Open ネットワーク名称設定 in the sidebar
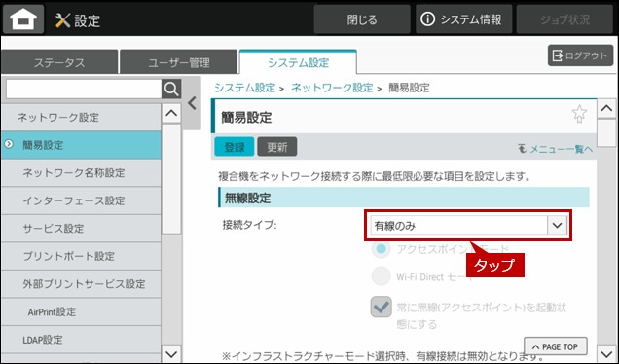This screenshot has height=364, width=619. (81, 173)
